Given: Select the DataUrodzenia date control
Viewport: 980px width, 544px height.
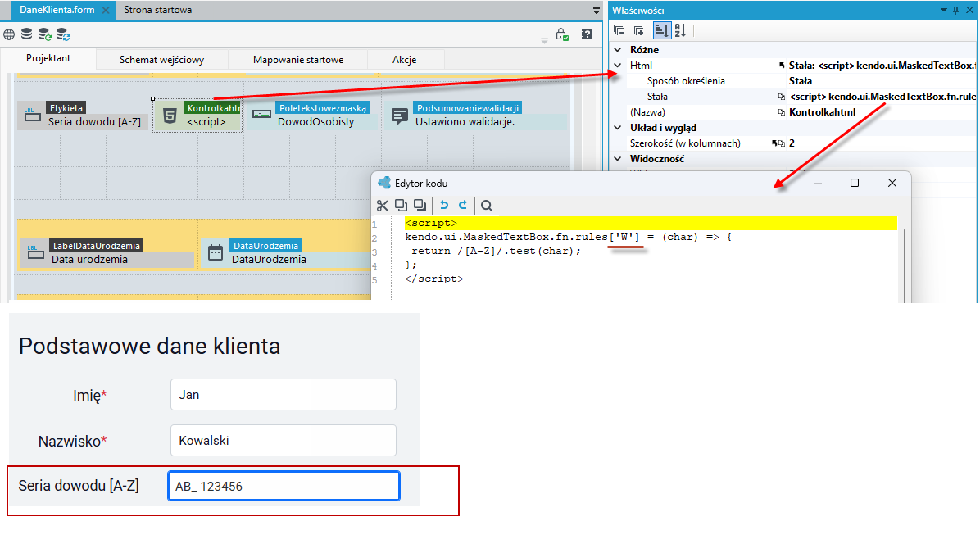Looking at the screenshot, I should tap(285, 252).
